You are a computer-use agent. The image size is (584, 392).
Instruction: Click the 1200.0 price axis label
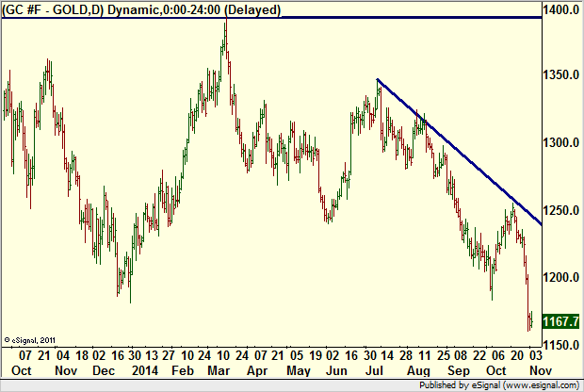pos(561,277)
